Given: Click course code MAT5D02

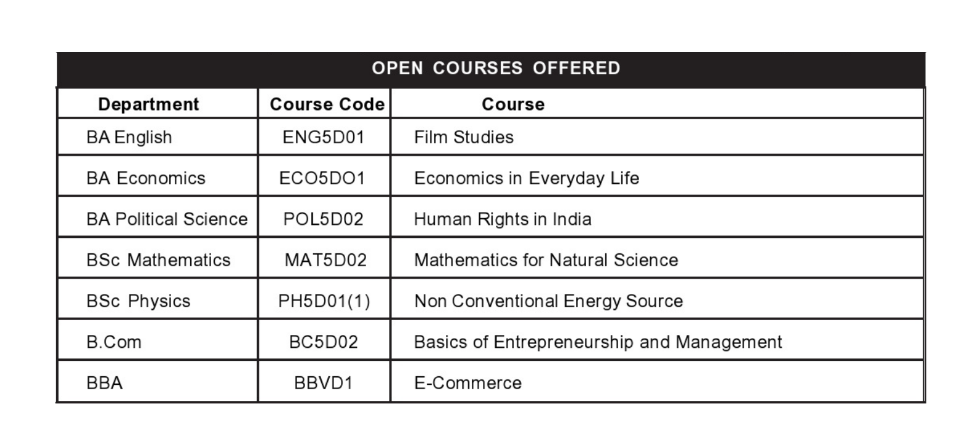Looking at the screenshot, I should click(325, 260).
